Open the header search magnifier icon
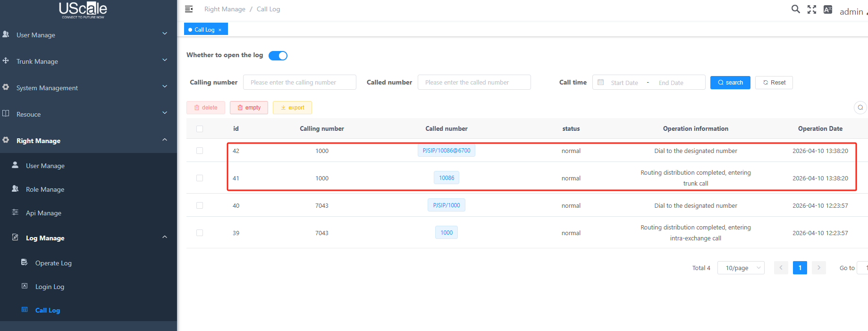868x331 pixels. pyautogui.click(x=796, y=9)
